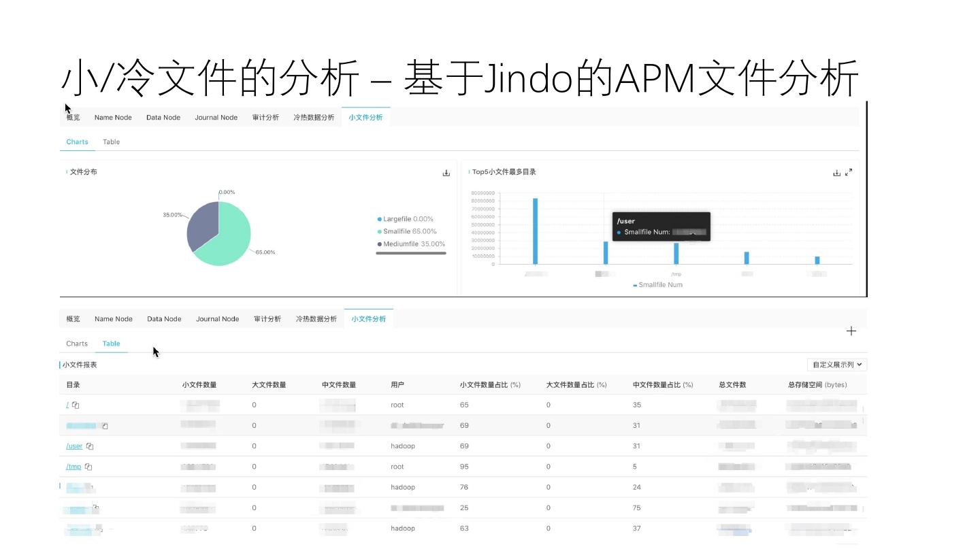Screen dimensions: 980x551
Task: Open the 自定义展示列 dropdown
Action: click(x=836, y=365)
